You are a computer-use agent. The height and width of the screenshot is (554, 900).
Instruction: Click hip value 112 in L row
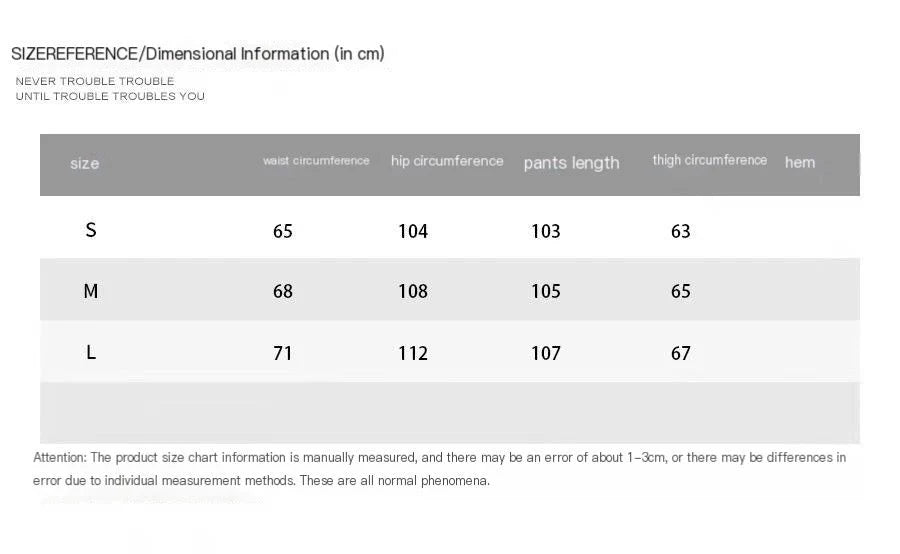click(413, 353)
